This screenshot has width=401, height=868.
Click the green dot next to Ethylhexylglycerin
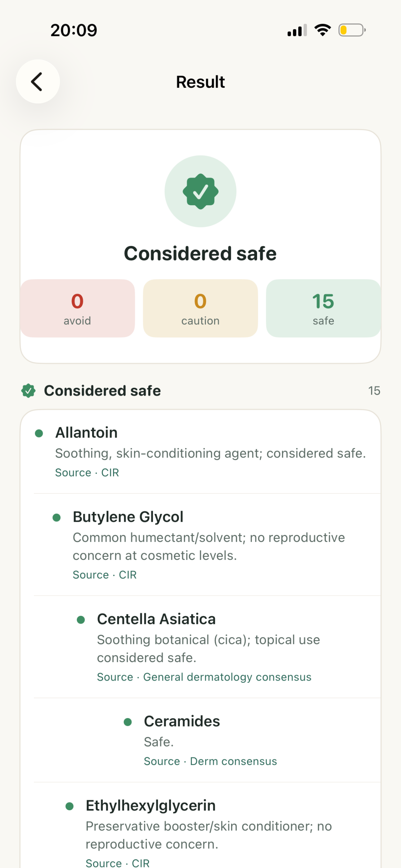pos(70,806)
